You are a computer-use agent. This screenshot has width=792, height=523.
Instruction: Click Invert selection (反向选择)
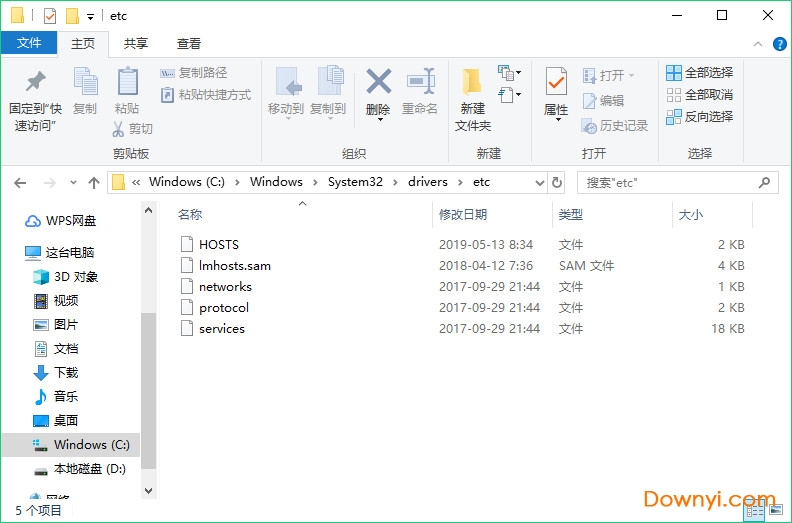tap(700, 117)
